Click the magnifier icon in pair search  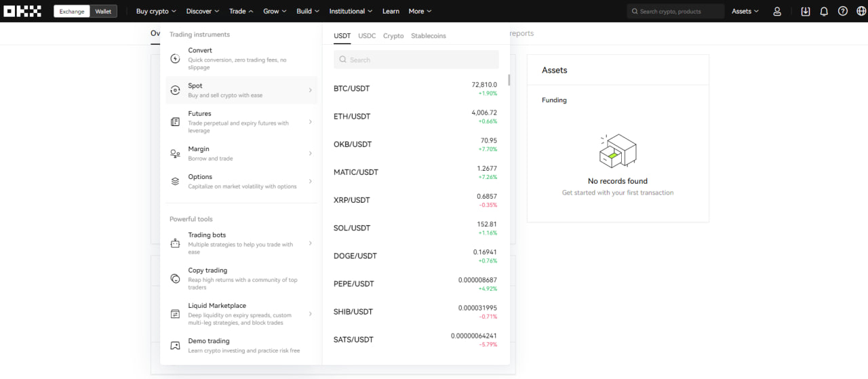click(x=343, y=60)
